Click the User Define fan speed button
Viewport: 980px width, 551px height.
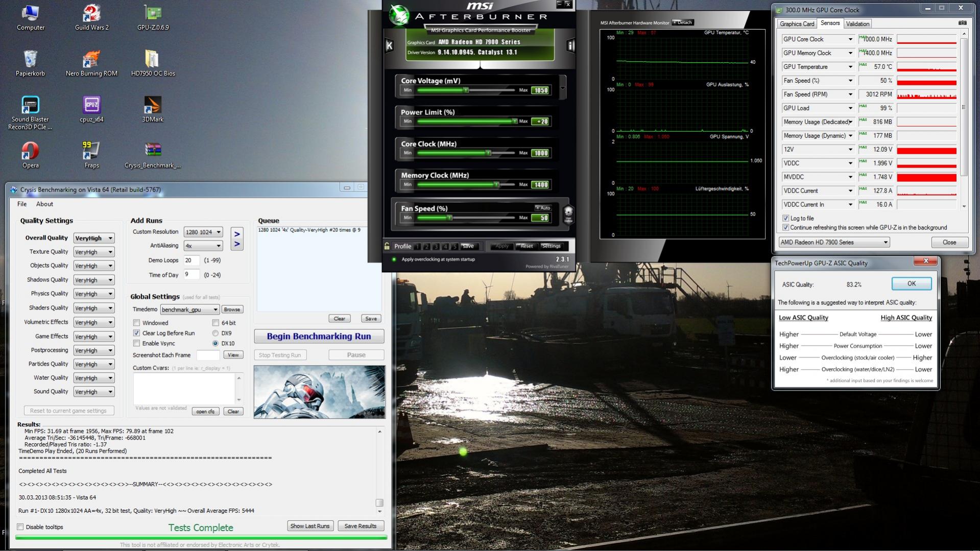click(x=568, y=214)
